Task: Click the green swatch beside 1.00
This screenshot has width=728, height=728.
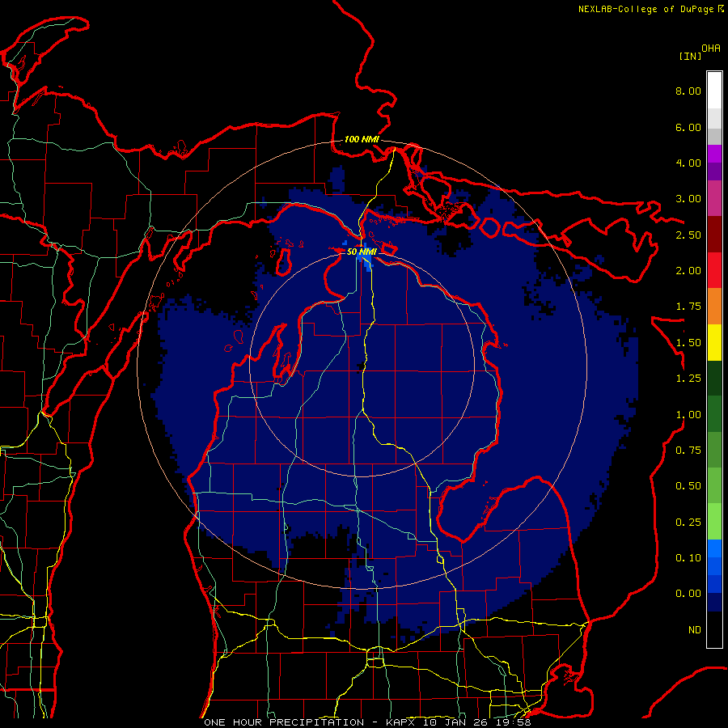Action: tap(714, 414)
